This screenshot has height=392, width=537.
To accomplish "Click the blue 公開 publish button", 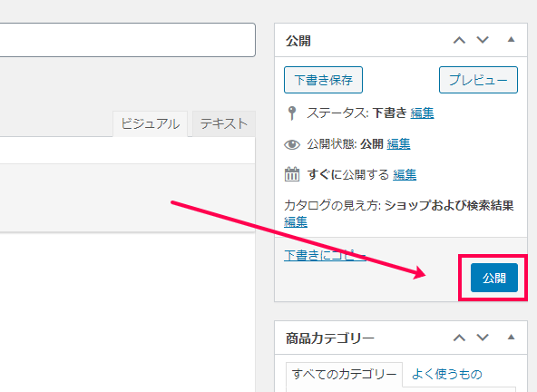I will (494, 278).
